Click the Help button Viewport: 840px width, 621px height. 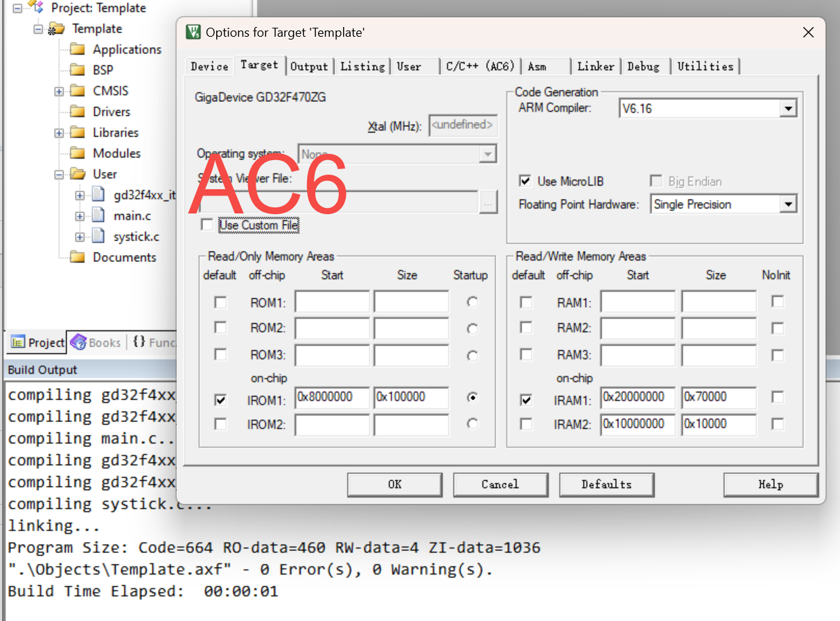[x=771, y=484]
